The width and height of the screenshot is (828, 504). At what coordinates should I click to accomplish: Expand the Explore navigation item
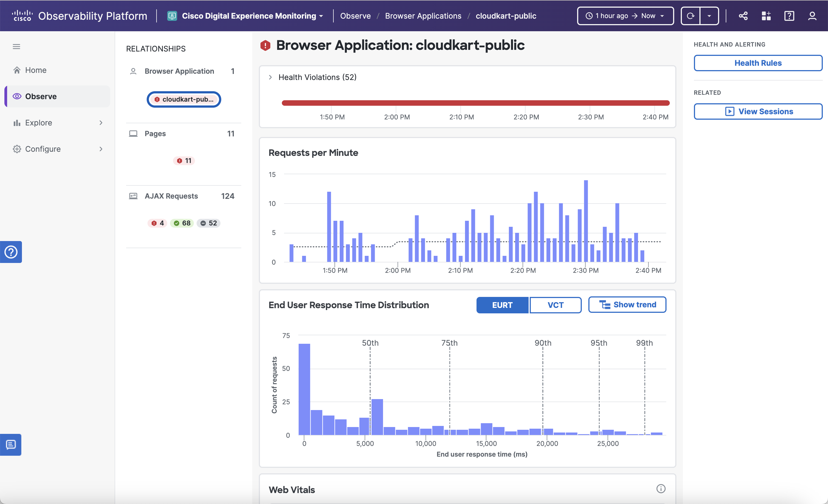(101, 122)
